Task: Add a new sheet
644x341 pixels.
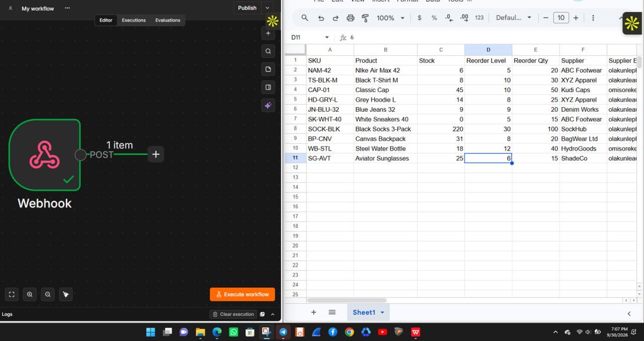Action: pyautogui.click(x=314, y=313)
